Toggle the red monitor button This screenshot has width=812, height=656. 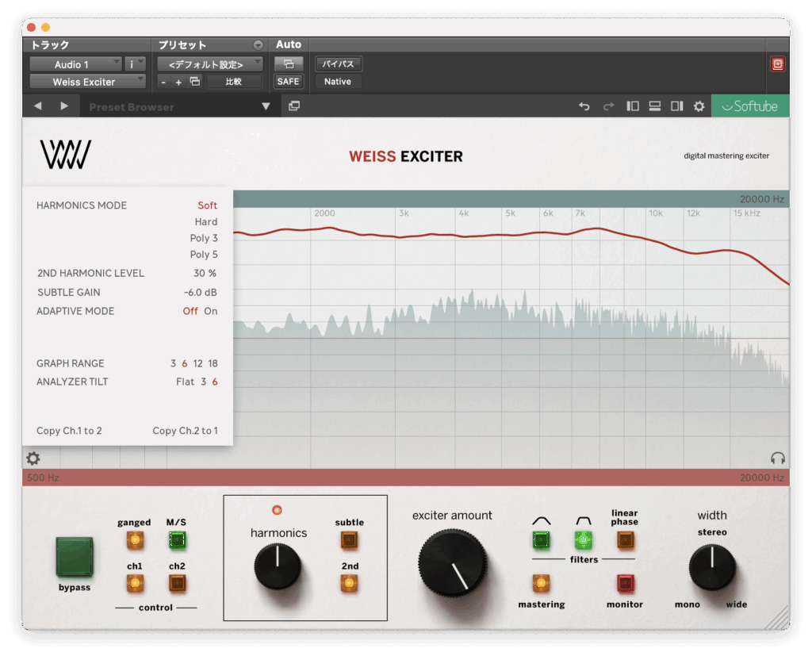click(x=625, y=584)
